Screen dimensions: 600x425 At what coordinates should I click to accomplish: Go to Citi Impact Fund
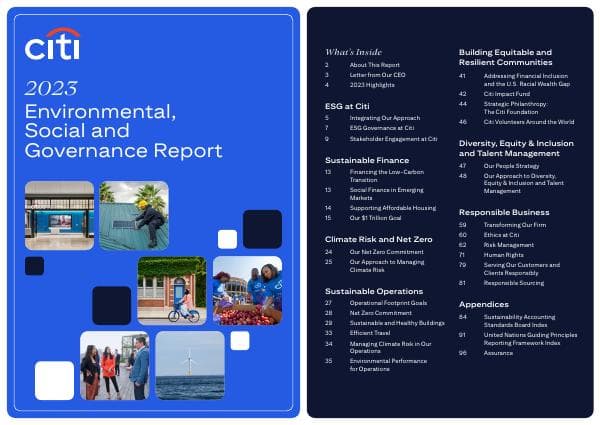(x=507, y=94)
